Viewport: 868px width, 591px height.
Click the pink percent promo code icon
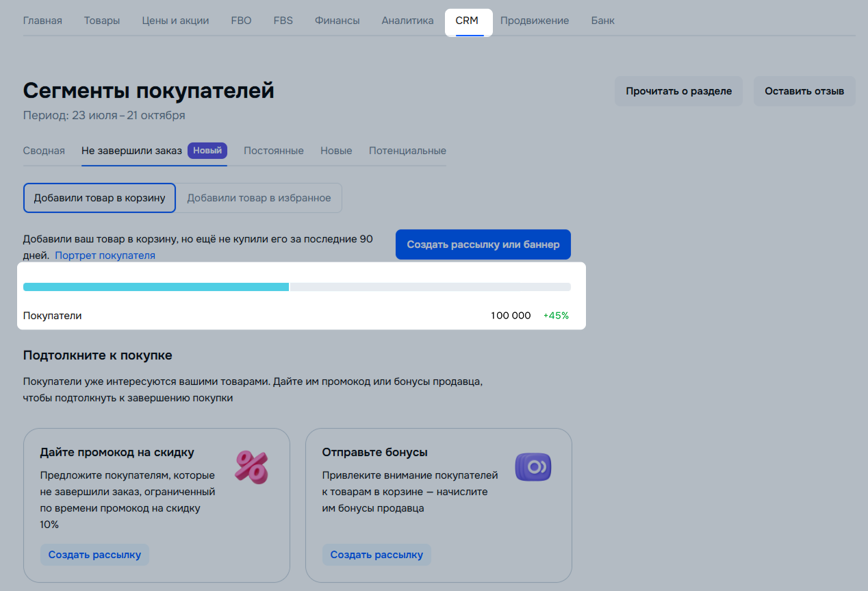tap(251, 467)
